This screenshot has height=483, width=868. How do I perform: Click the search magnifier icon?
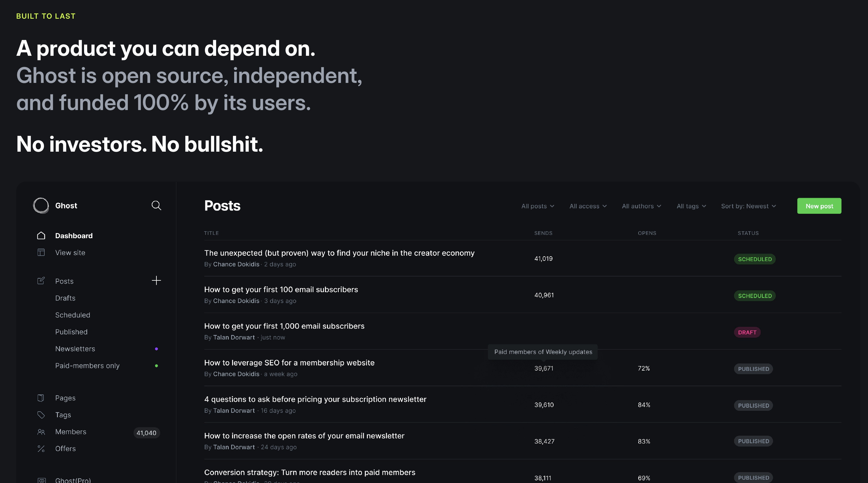pos(156,205)
